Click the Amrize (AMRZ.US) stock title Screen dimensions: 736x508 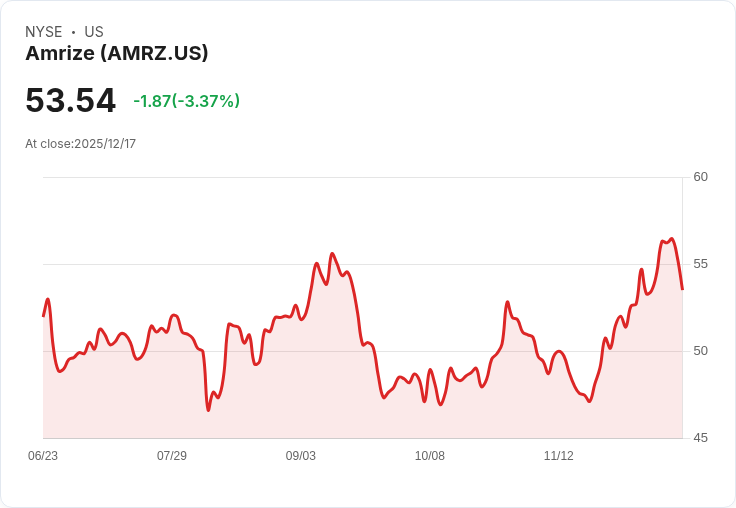(x=116, y=53)
